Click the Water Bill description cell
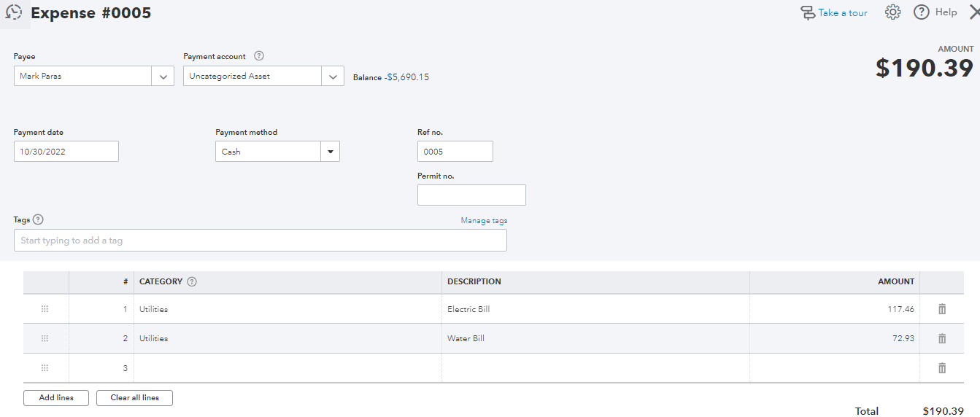The image size is (980, 417). (x=595, y=338)
